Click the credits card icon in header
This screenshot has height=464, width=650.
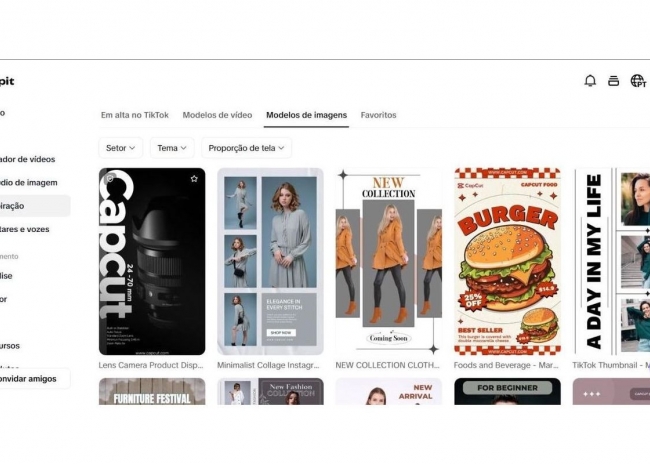pos(614,81)
